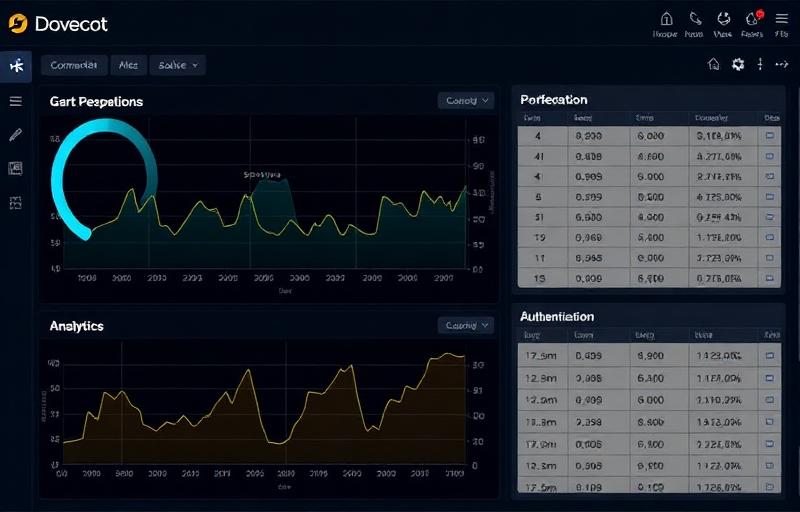Open the Salise dropdown in the toolbar
Viewport: 800px width, 512px height.
(177, 65)
